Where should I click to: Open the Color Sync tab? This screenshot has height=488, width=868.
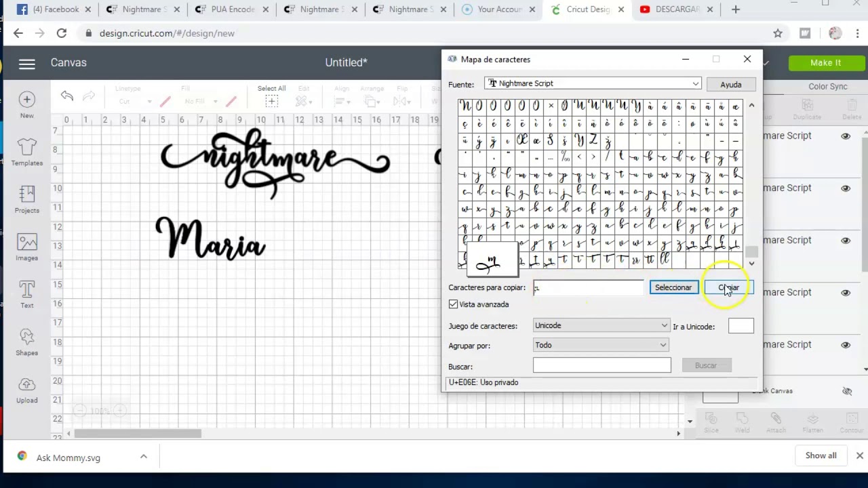pos(827,87)
